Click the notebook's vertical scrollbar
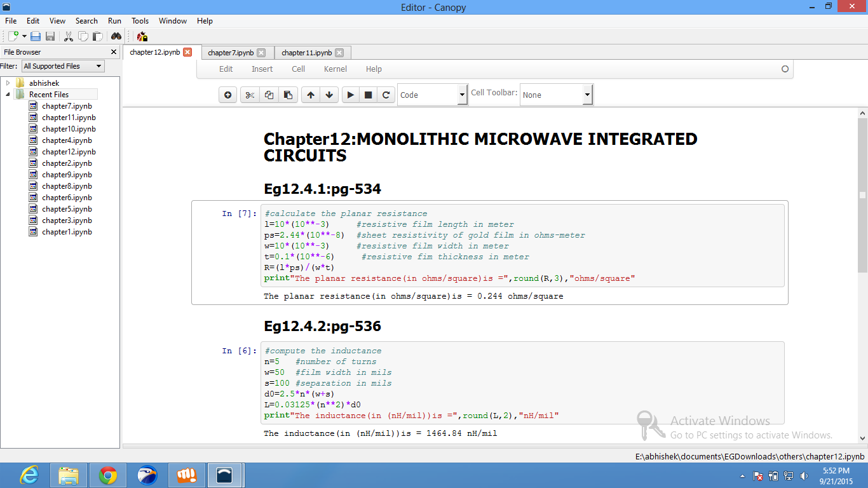The image size is (868, 488). 862,196
